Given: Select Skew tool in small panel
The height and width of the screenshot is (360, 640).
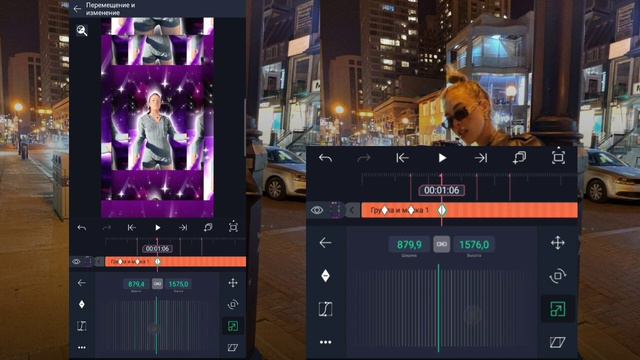Looking at the screenshot, I should click(233, 347).
